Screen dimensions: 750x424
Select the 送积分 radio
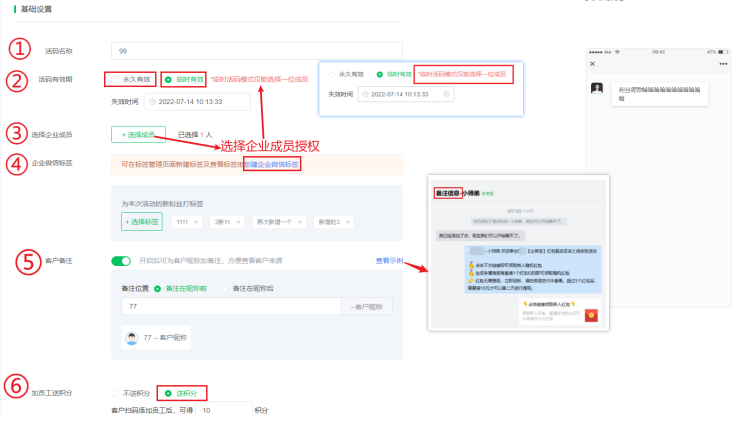168,393
